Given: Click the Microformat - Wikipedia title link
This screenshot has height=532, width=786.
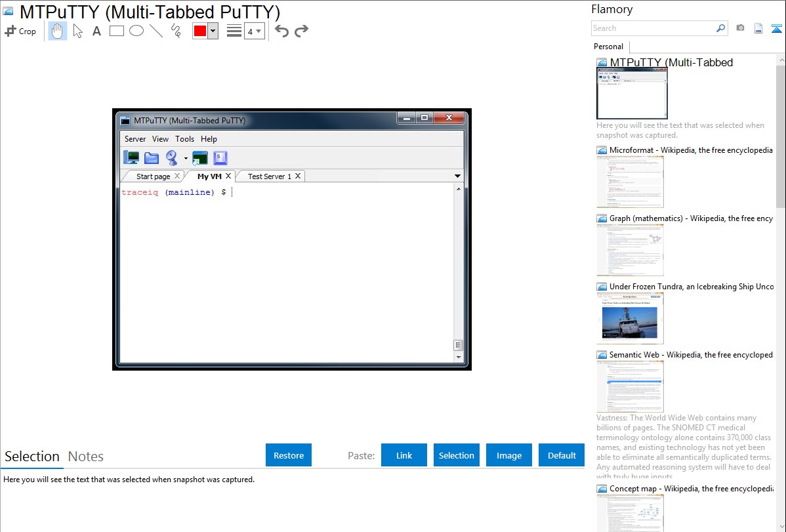Looking at the screenshot, I should click(691, 150).
